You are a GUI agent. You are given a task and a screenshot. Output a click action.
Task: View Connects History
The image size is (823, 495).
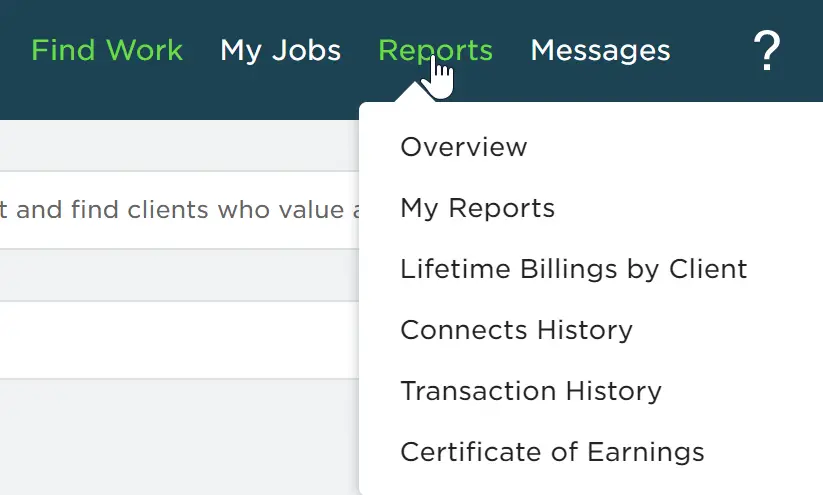516,330
